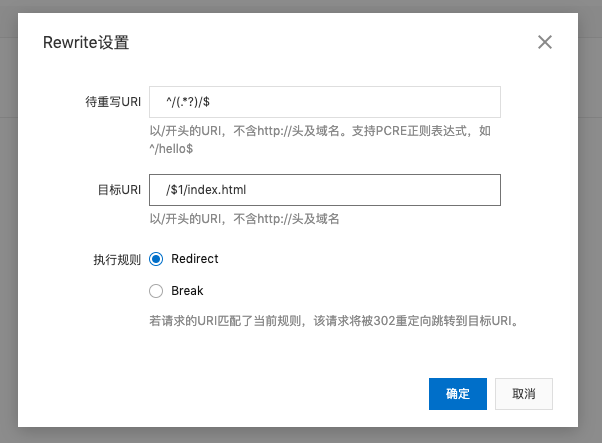
Task: Click the PCRE regex hint under 待重写URI
Action: [320, 131]
